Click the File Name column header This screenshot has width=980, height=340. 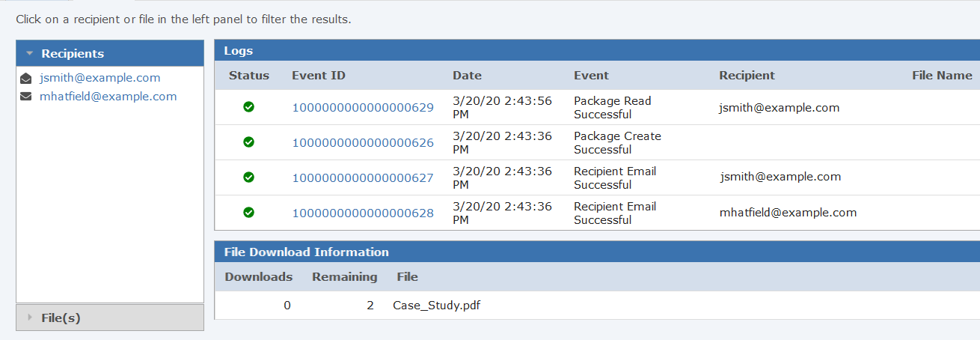click(942, 76)
